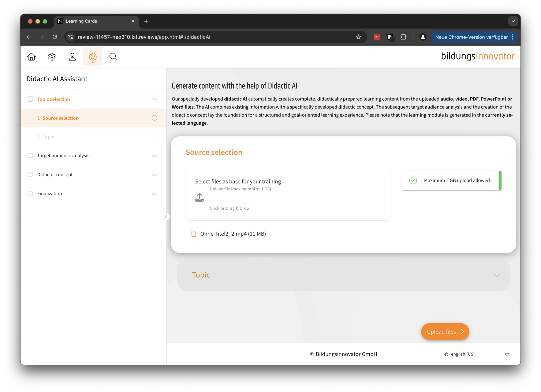Open the settings gear icon

52,56
